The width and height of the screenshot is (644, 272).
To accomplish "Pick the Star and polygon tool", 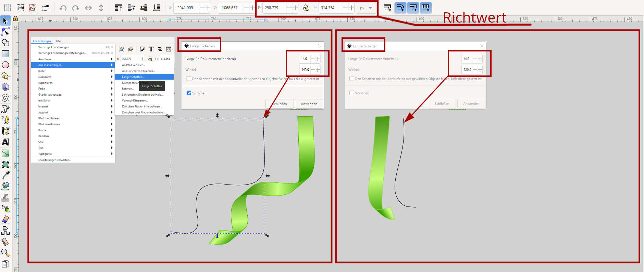I will (x=5, y=76).
